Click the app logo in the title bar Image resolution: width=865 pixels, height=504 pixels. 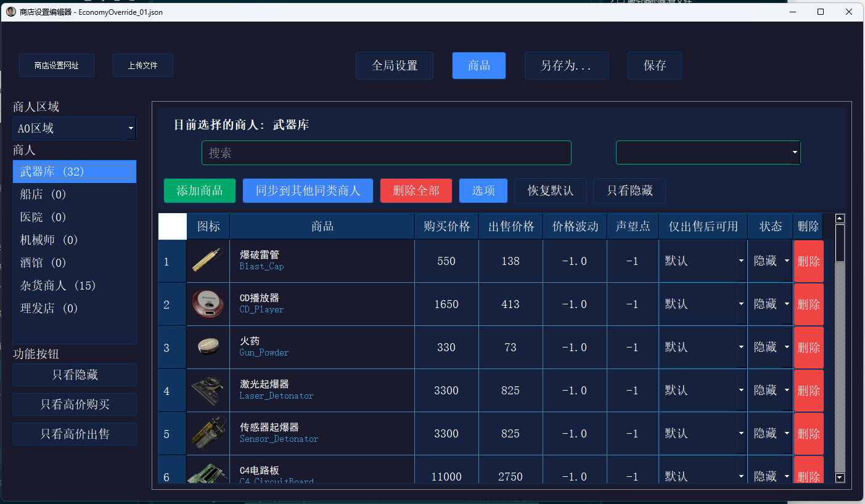coord(10,11)
